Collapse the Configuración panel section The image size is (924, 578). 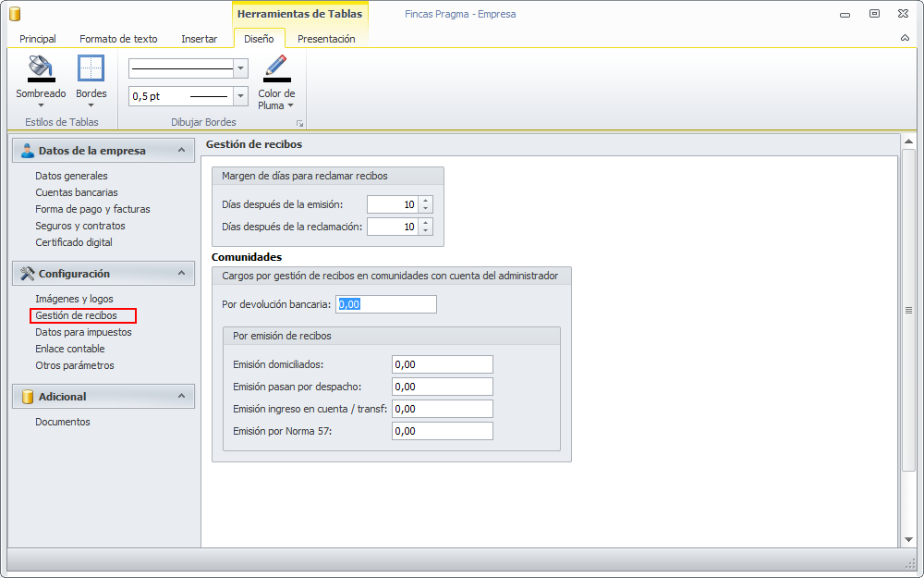(x=181, y=274)
